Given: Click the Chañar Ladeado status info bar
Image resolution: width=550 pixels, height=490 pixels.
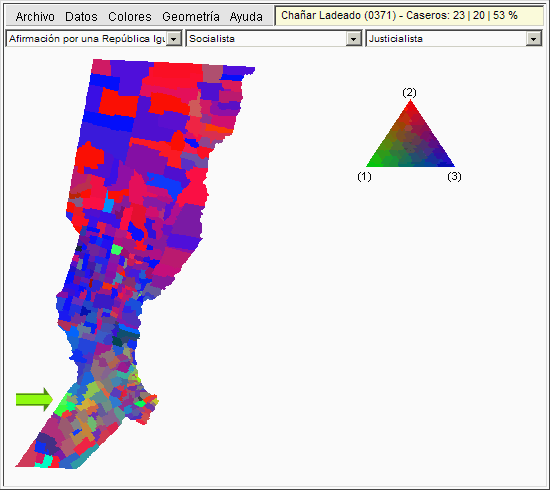Looking at the screenshot, I should tap(409, 16).
